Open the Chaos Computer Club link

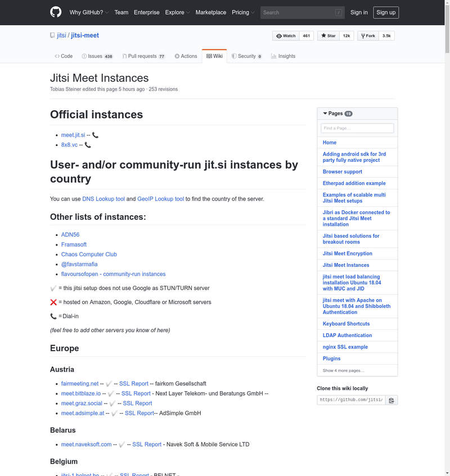pyautogui.click(x=89, y=255)
